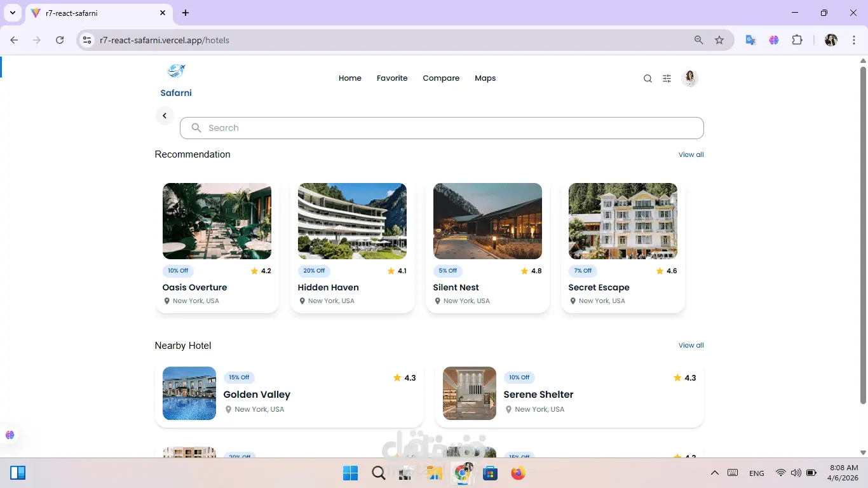Go back using the round chevron button
This screenshot has height=488, width=868.
click(x=165, y=116)
